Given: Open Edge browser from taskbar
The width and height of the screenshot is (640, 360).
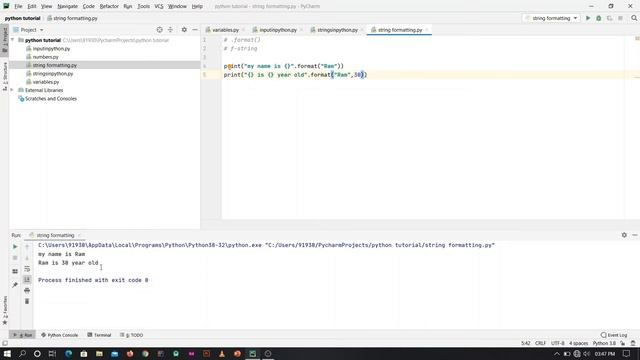Looking at the screenshot, I should pyautogui.click(x=68, y=353).
